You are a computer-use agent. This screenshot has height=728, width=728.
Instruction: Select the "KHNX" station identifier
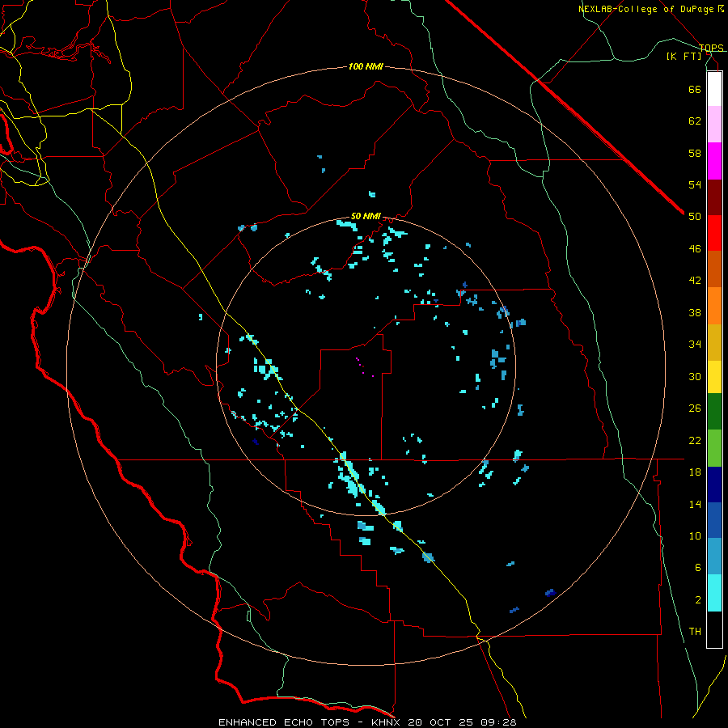pyautogui.click(x=387, y=722)
